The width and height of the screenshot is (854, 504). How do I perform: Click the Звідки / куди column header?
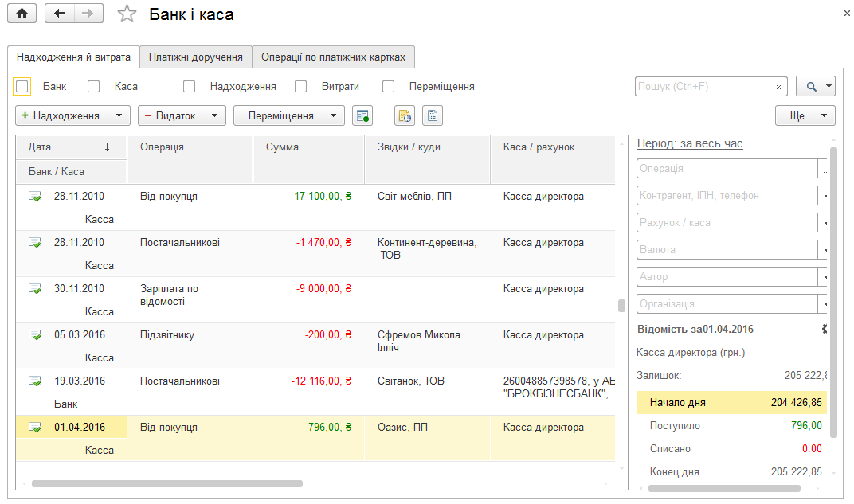[428, 159]
